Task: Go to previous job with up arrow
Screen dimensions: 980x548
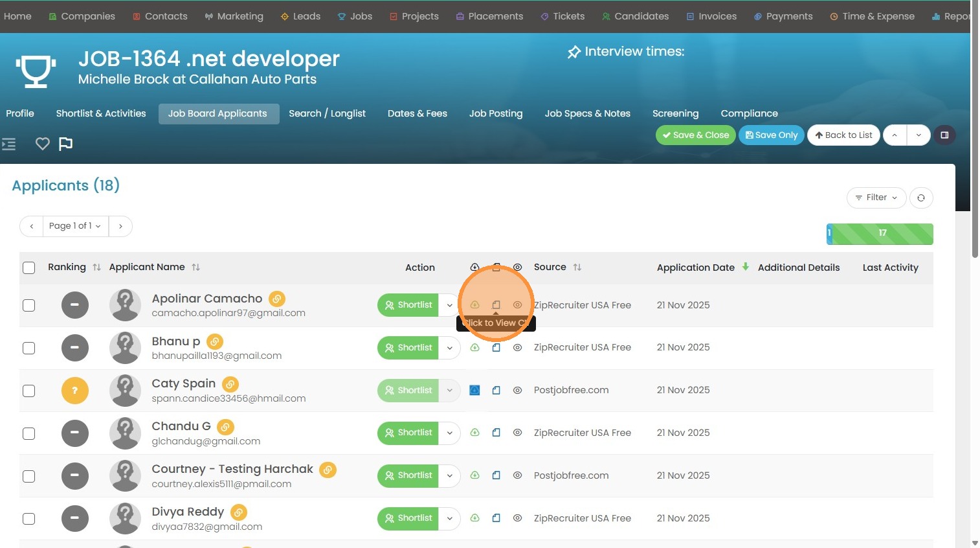Action: (895, 135)
